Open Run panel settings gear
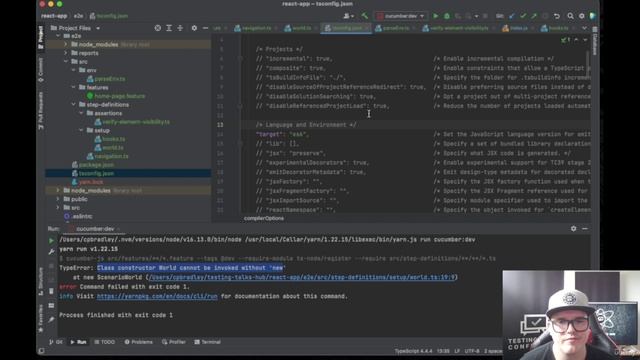 (573, 229)
